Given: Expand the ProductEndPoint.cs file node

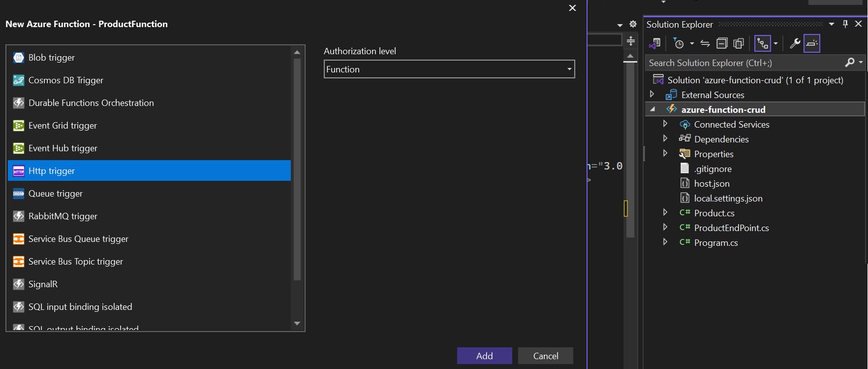Looking at the screenshot, I should pyautogui.click(x=665, y=227).
